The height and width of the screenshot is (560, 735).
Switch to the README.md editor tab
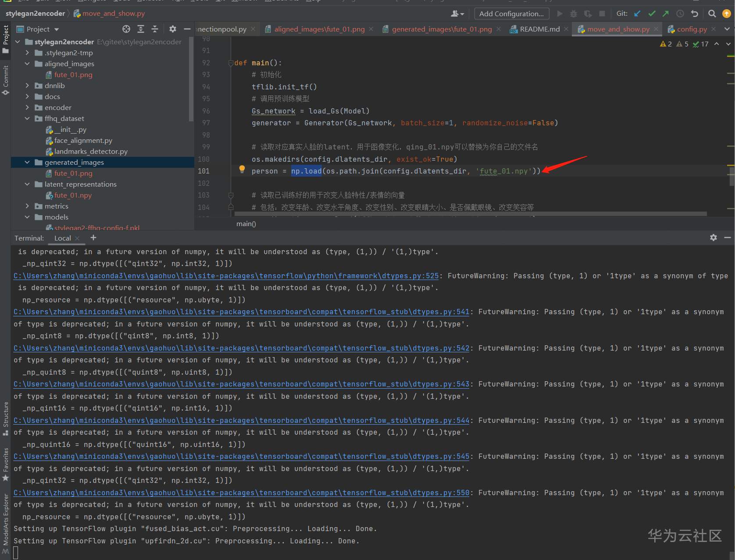[539, 29]
